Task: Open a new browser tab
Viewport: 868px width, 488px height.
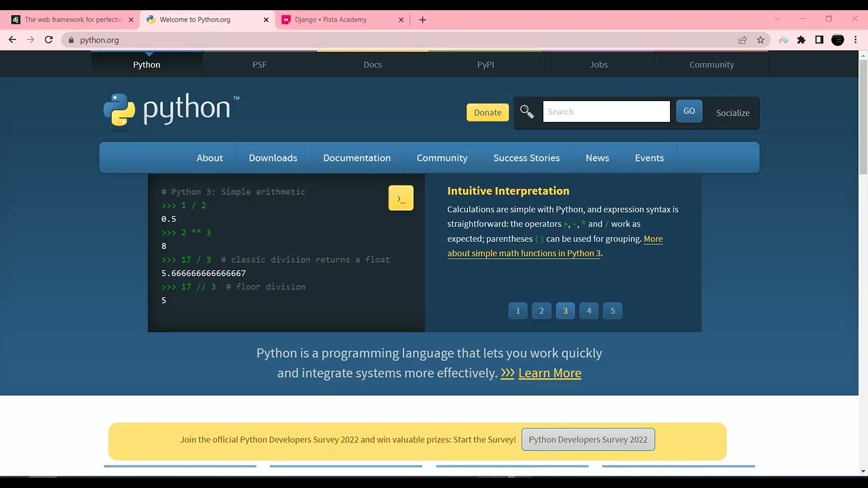Action: coord(422,20)
